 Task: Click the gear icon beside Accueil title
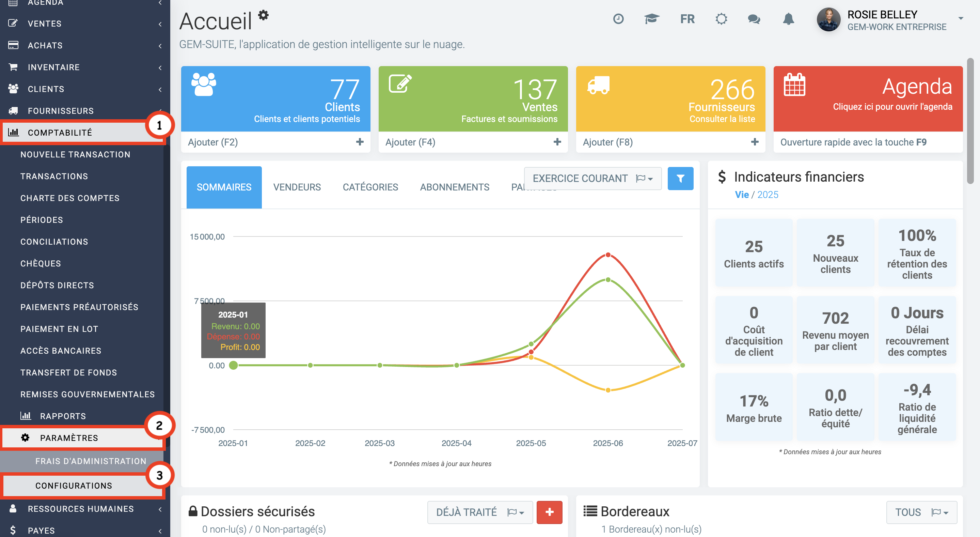[x=263, y=15]
